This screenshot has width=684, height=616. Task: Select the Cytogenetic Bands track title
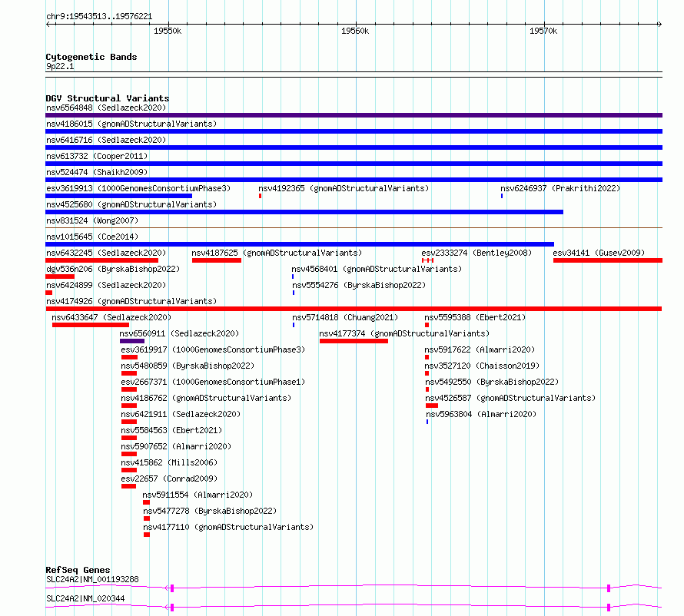point(91,57)
